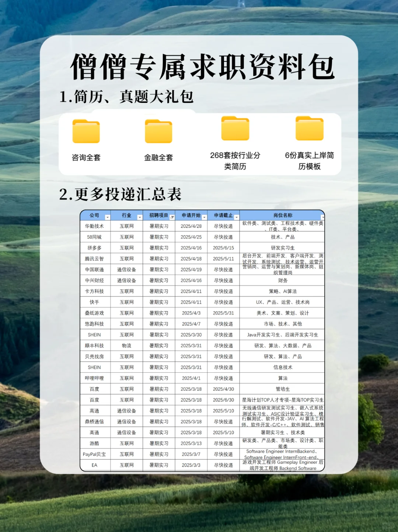Open the 招聘项目 column filter dropdown
Viewport: 398px width, 532px height.
tap(172, 217)
